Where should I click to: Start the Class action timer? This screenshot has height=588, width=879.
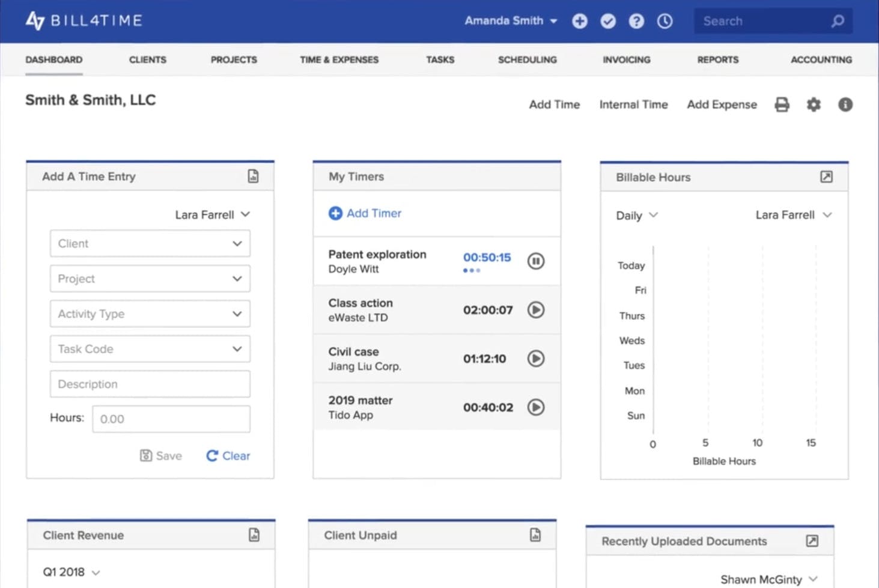[535, 309]
